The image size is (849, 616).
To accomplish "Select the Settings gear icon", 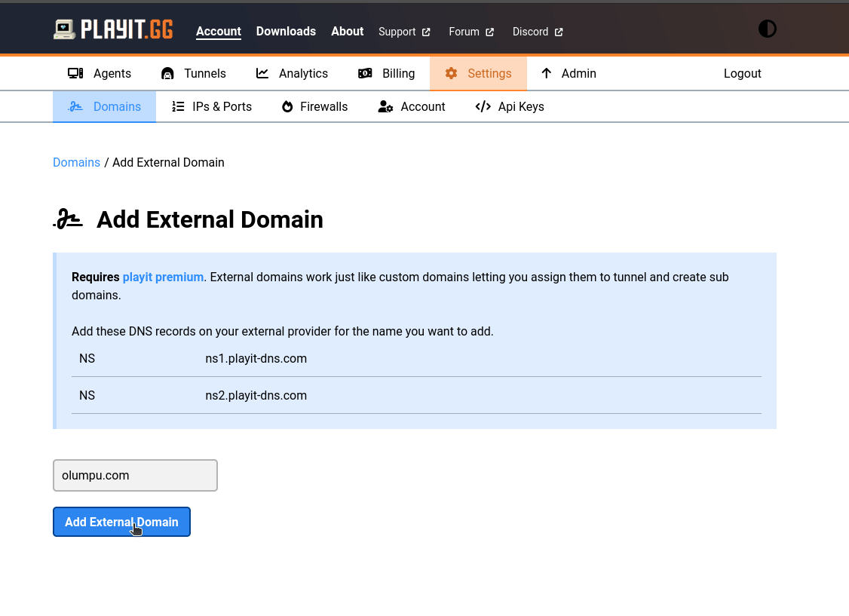I will [451, 73].
